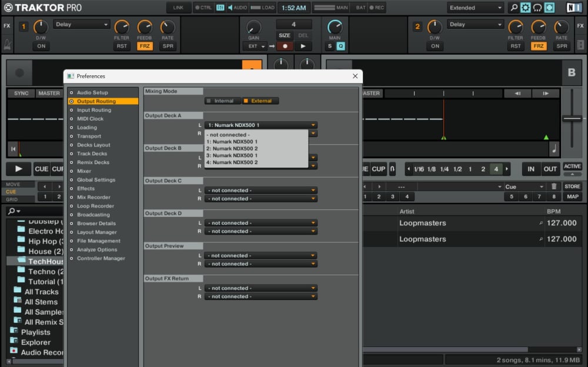Select the All Tracks tree item
This screenshot has width=588, height=367.
pos(41,292)
